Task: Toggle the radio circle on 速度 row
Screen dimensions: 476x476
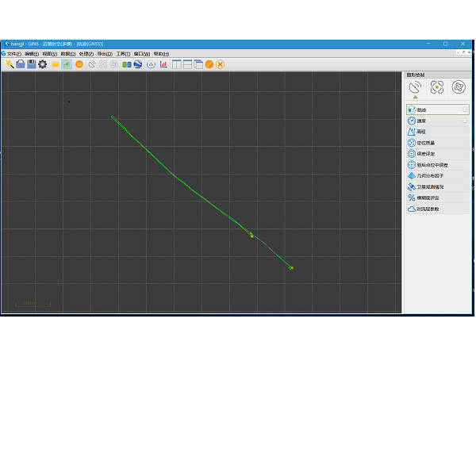Action: 465,121
